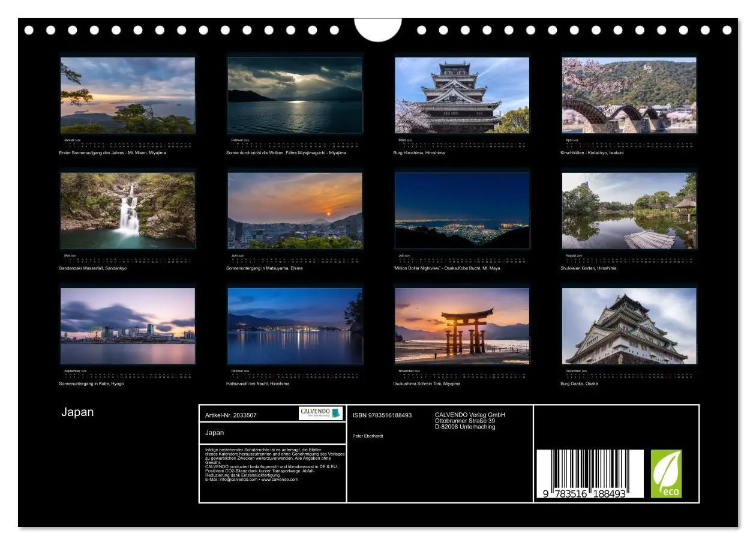Click the 'Dezember' month calendar strip
Screen dimensions: 756x545
pos(629,373)
